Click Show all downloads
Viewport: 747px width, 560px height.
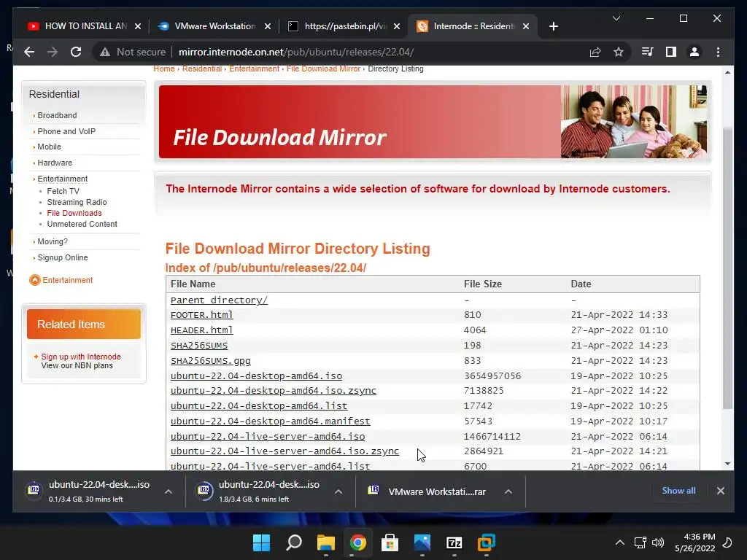[x=678, y=491]
